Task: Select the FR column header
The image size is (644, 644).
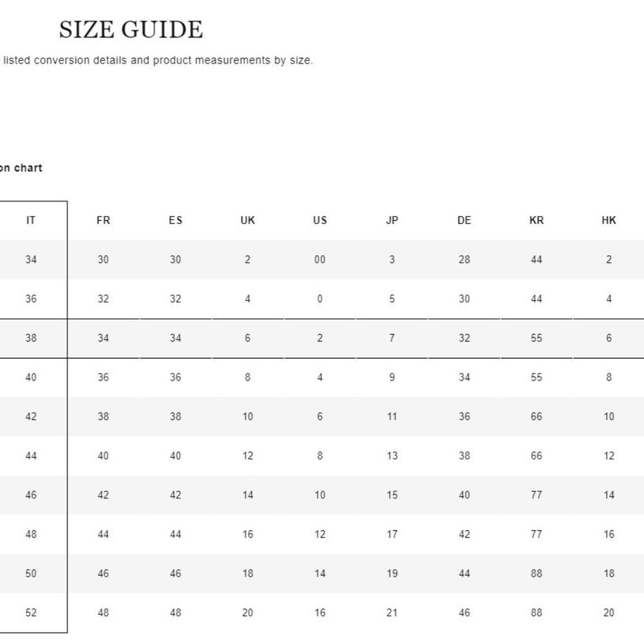Action: [103, 220]
